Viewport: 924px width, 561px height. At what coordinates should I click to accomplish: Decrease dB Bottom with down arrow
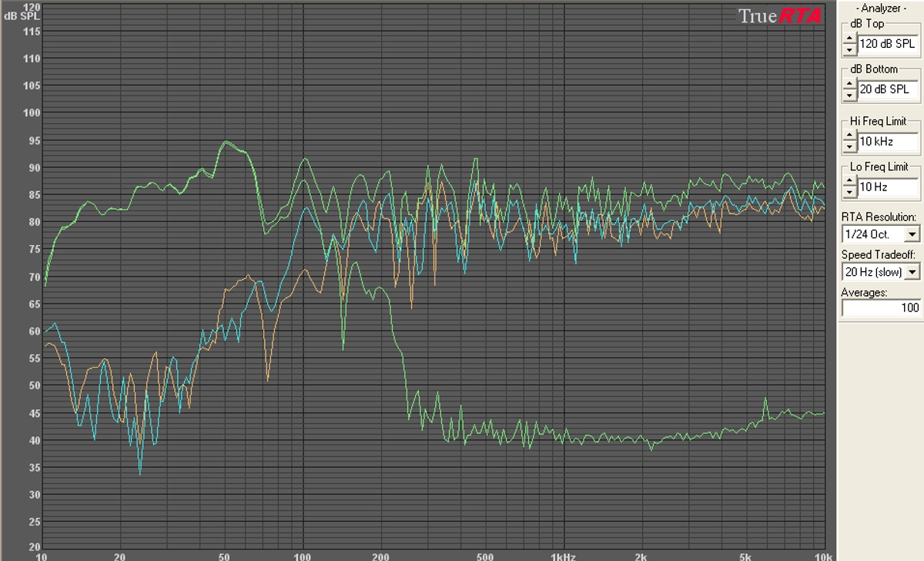point(849,95)
